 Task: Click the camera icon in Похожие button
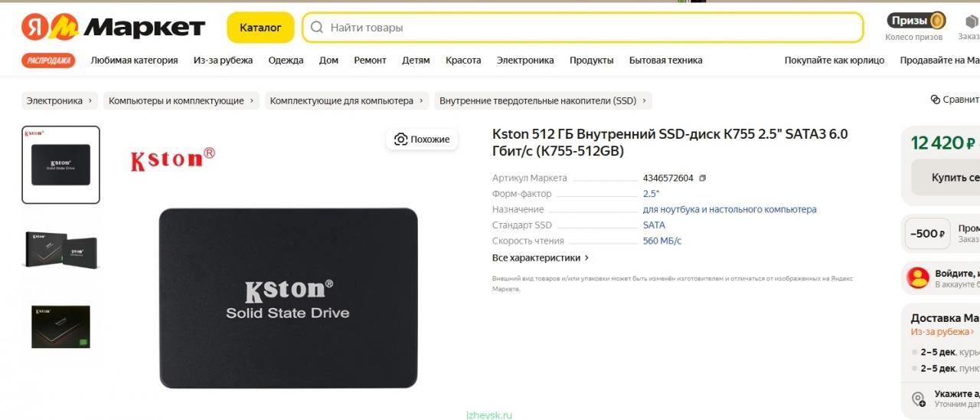point(400,139)
